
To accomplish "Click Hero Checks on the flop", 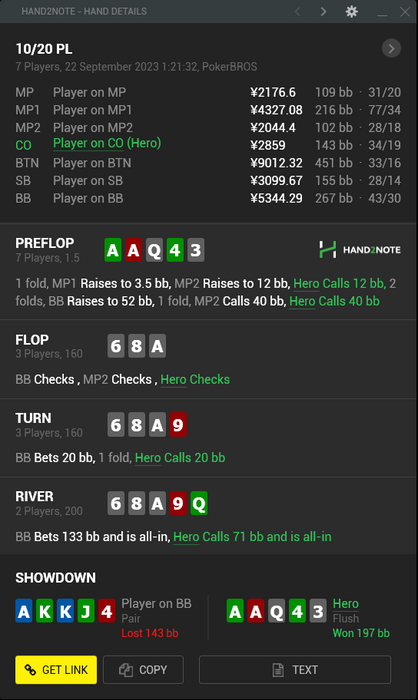I will [195, 379].
